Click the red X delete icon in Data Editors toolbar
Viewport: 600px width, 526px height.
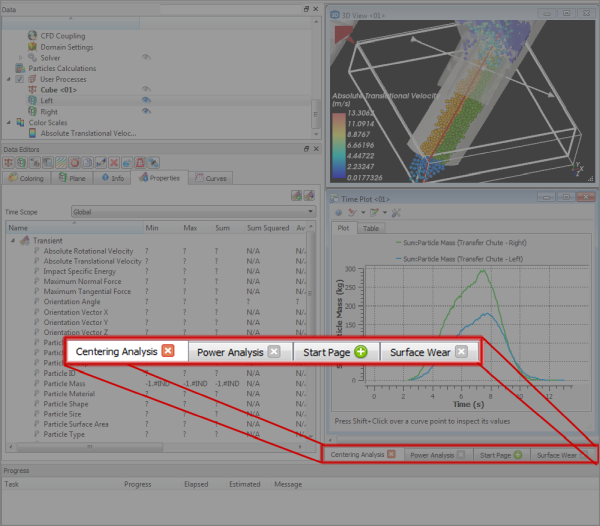pyautogui.click(x=113, y=162)
